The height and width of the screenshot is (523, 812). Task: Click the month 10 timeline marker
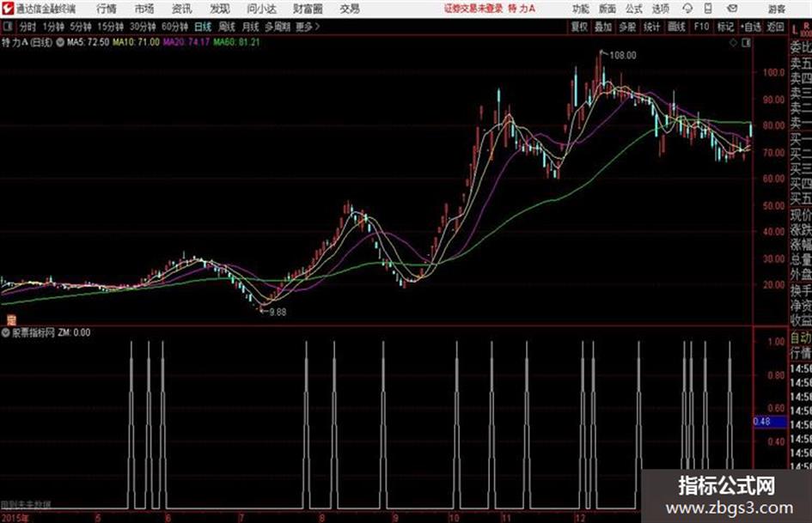coord(455,518)
